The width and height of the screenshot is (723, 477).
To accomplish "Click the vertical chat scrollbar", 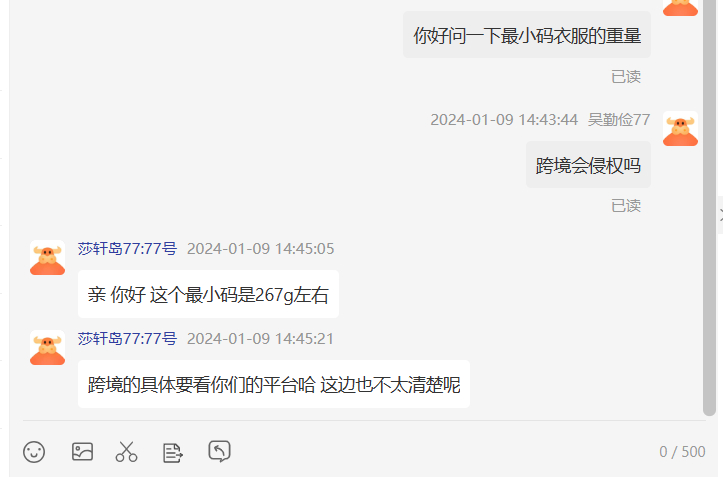I will click(709, 208).
